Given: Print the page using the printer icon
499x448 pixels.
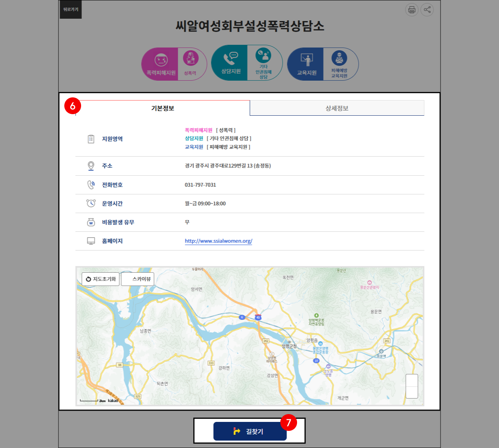Looking at the screenshot, I should [412, 10].
